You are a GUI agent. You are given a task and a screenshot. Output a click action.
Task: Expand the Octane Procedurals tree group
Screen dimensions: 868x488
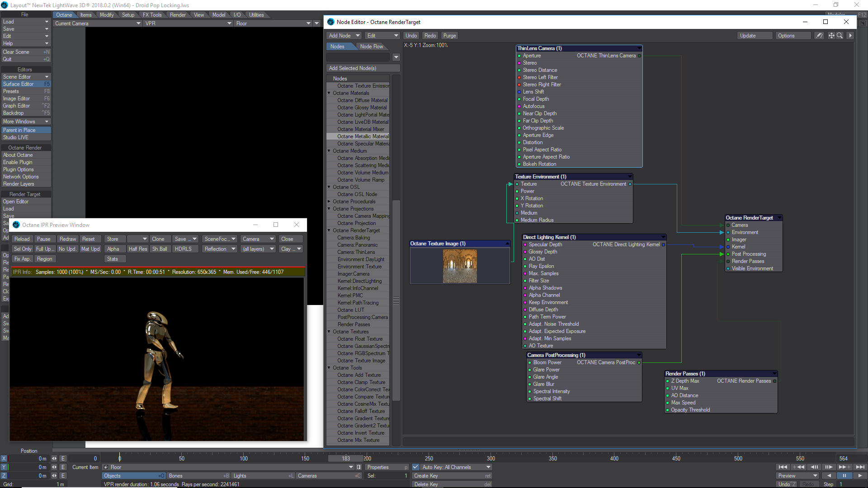(329, 202)
